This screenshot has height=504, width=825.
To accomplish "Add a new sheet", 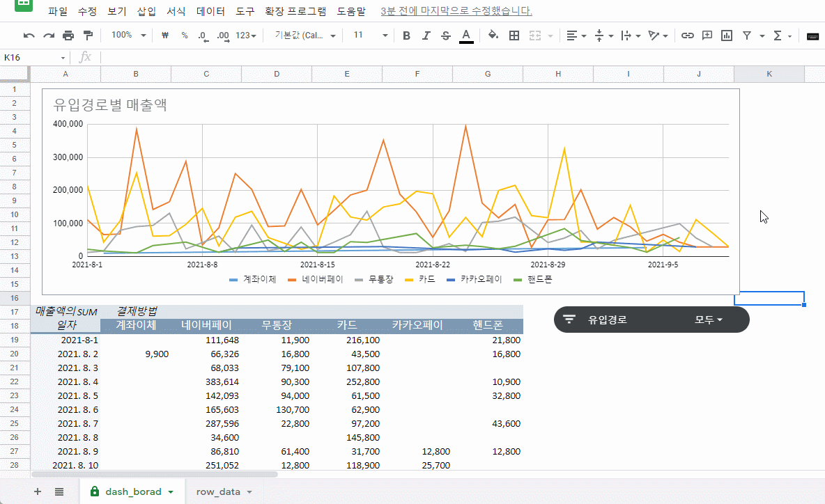I will coord(38,492).
